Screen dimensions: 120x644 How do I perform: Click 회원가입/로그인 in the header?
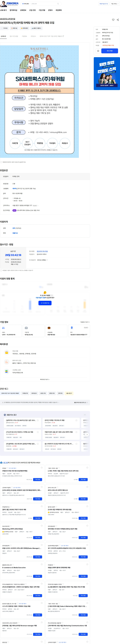104,4
